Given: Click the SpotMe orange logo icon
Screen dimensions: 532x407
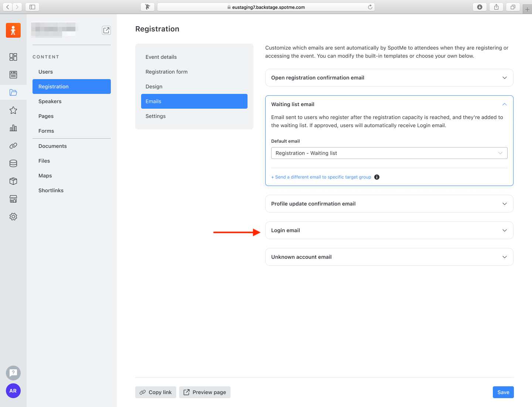Looking at the screenshot, I should click(x=13, y=30).
